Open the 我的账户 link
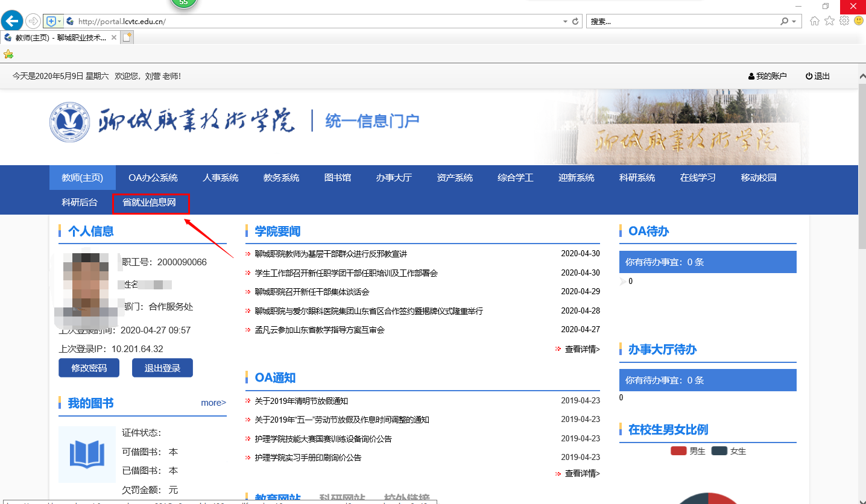Image resolution: width=866 pixels, height=504 pixels. [768, 76]
